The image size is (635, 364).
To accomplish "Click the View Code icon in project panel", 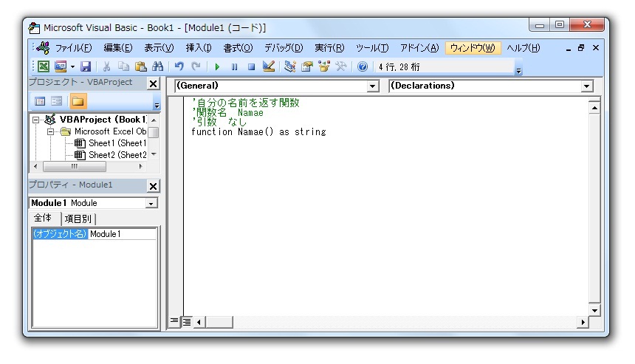I will pos(40,101).
